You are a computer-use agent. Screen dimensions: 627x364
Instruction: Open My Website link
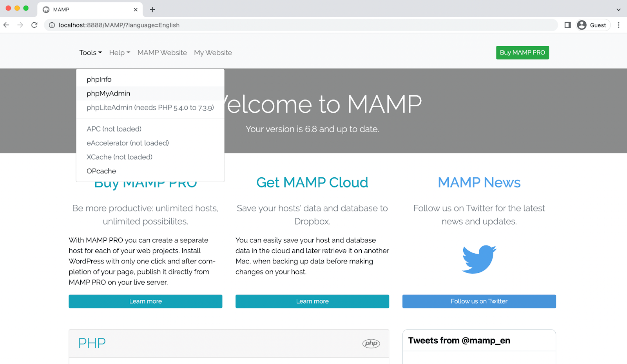(213, 52)
